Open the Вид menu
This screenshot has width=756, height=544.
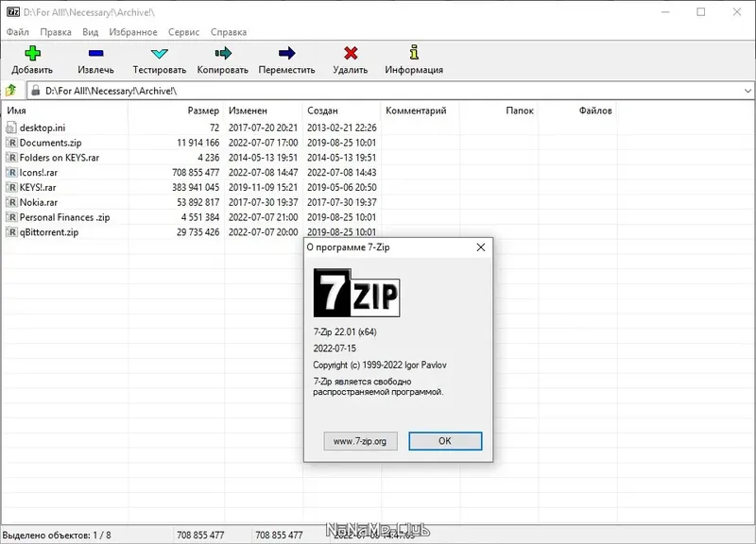(x=90, y=32)
